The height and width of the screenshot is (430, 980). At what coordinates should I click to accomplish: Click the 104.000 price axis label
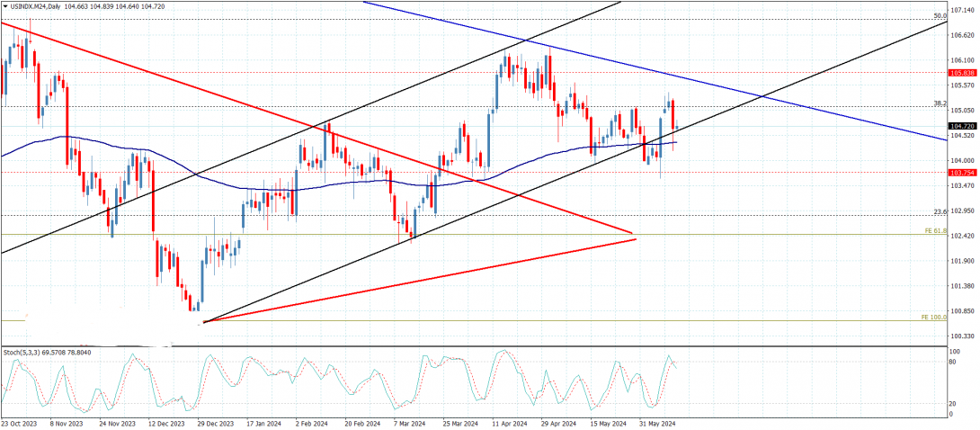(963, 161)
